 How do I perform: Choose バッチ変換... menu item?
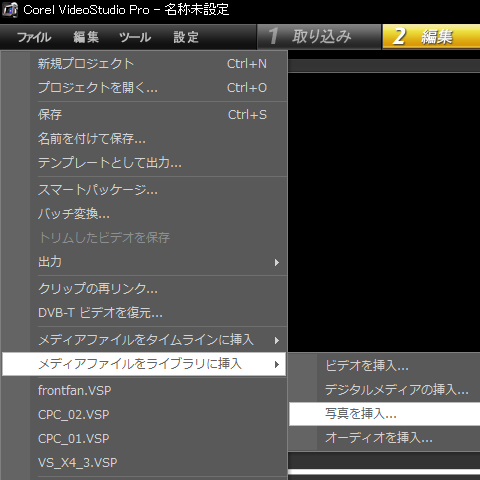coord(144,214)
